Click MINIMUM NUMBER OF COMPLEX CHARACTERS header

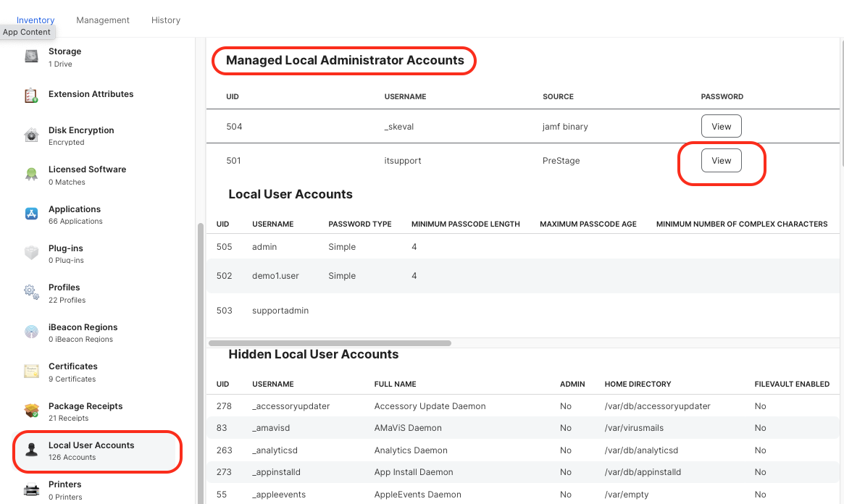[742, 224]
